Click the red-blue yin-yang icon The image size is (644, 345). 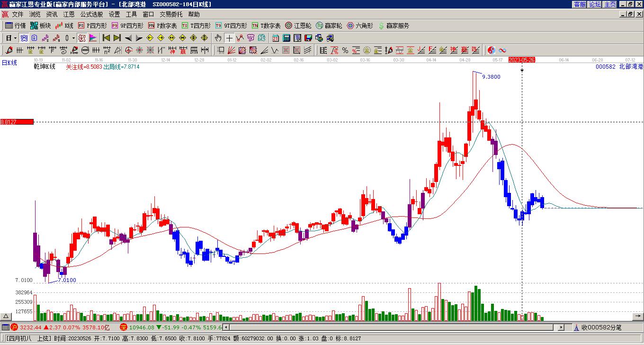492,50
